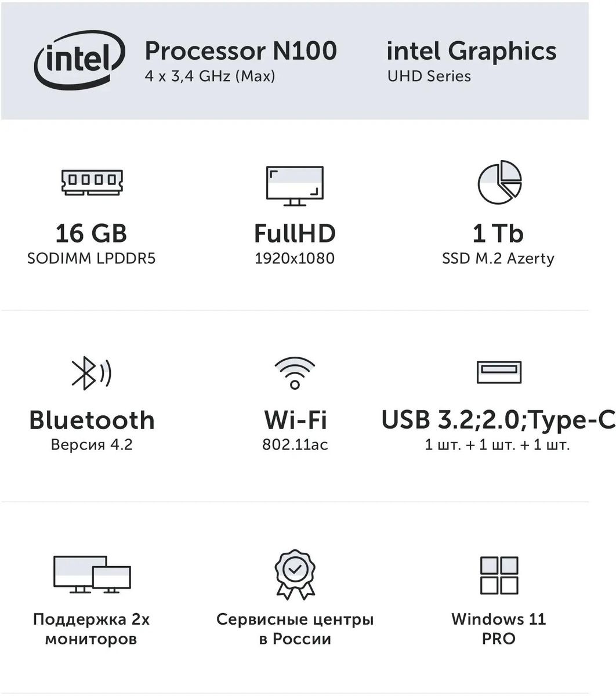
Task: Click the Windows logo icon
Action: [499, 575]
